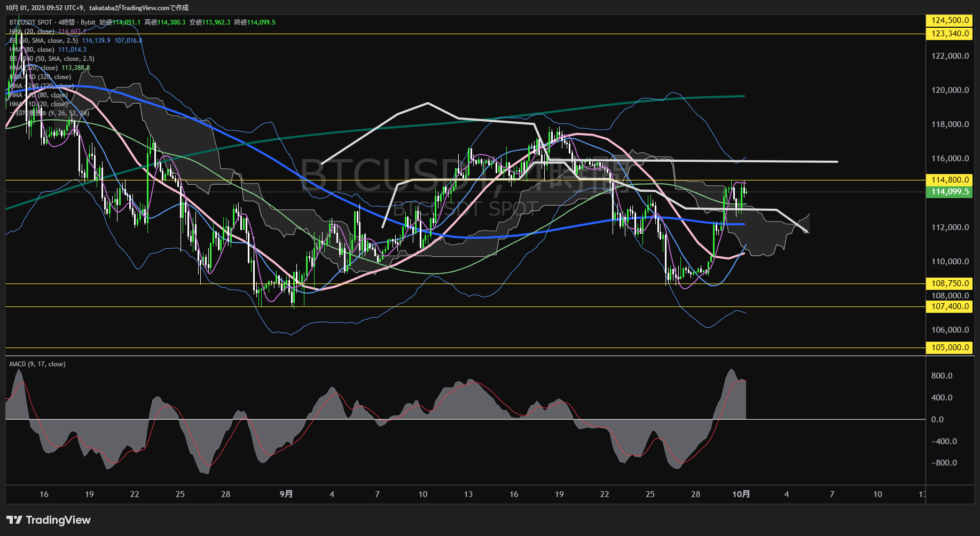Select the 10月 date marker on time axis

(741, 494)
